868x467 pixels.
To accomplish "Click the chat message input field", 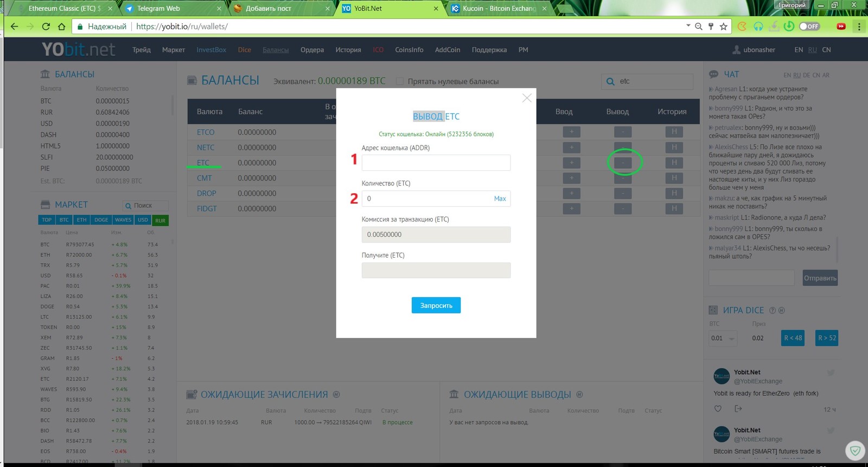I will click(751, 278).
